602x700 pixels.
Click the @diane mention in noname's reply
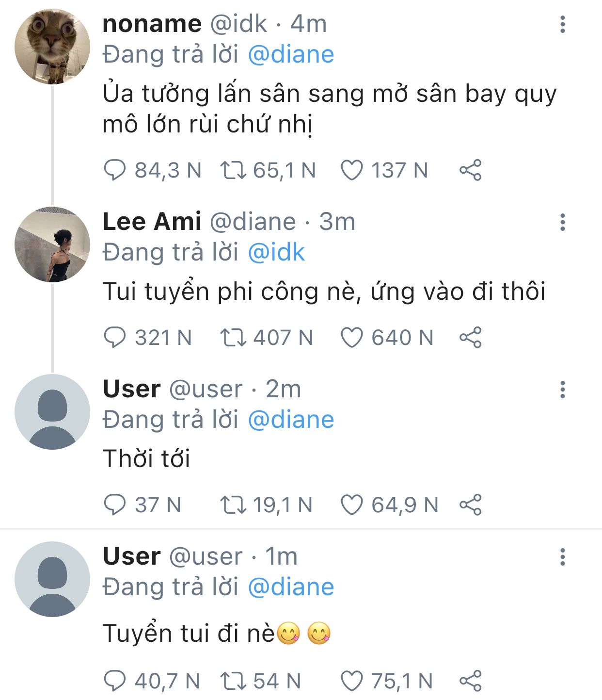(x=291, y=54)
